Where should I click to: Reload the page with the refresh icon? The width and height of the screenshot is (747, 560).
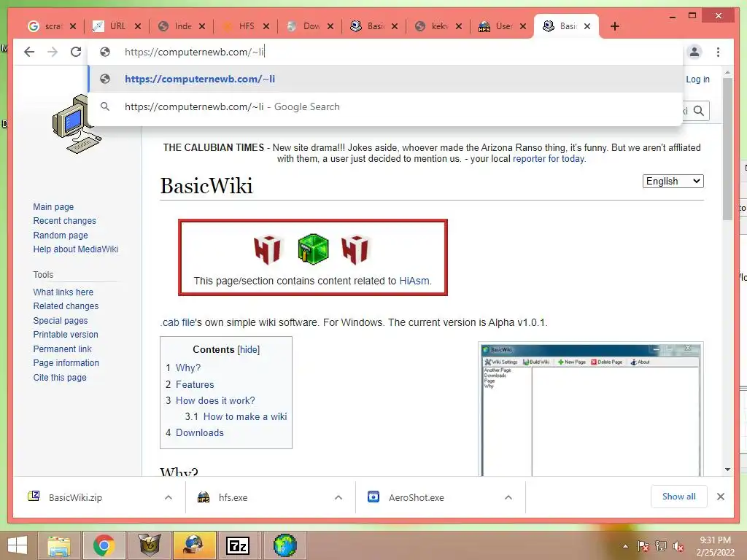coord(76,52)
